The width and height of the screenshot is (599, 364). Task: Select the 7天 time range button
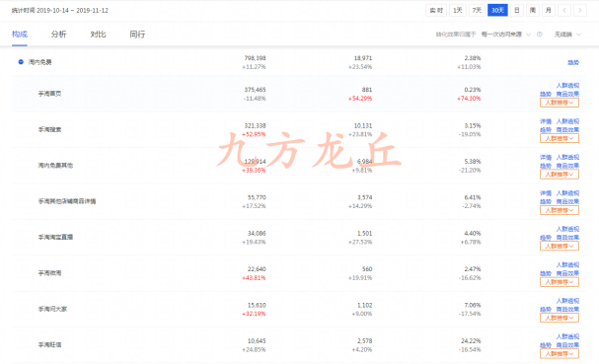477,10
